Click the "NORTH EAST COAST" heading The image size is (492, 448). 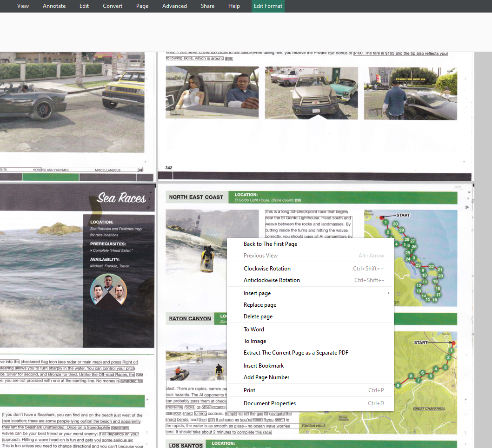(196, 197)
